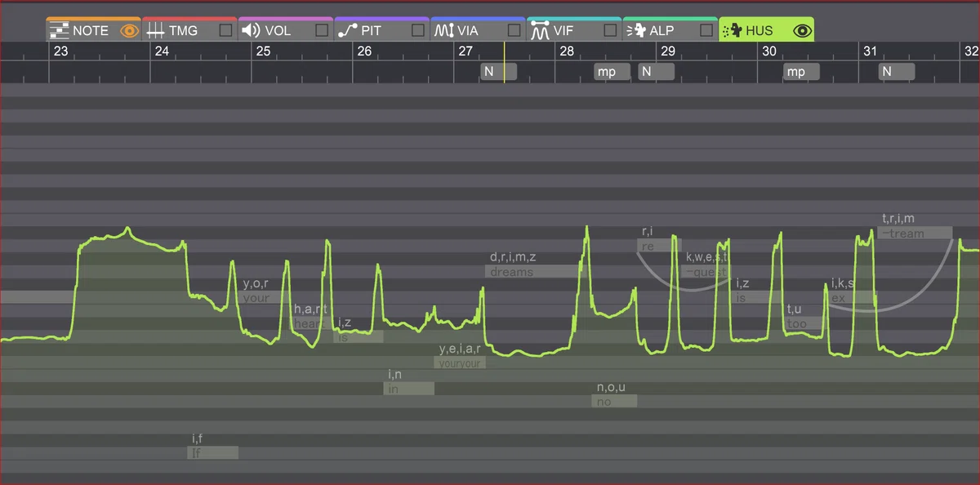Select the N dynamics marker near measure 27
The width and height of the screenshot is (980, 485).
pos(498,72)
